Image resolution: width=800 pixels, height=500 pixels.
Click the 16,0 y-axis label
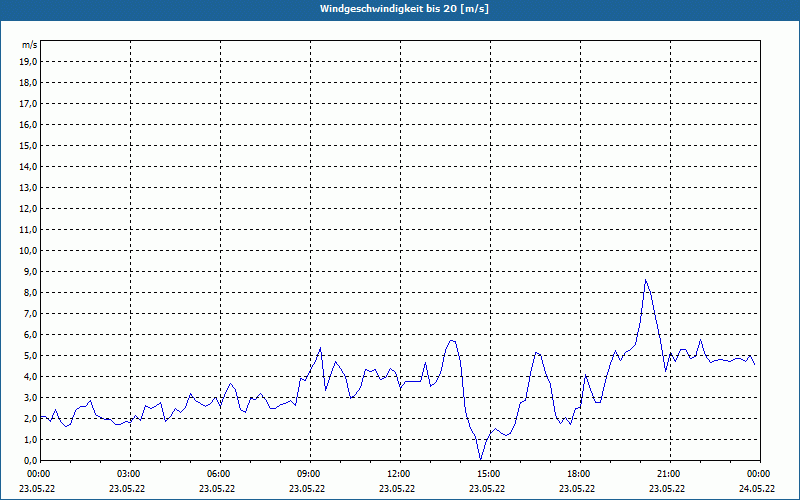click(x=29, y=124)
